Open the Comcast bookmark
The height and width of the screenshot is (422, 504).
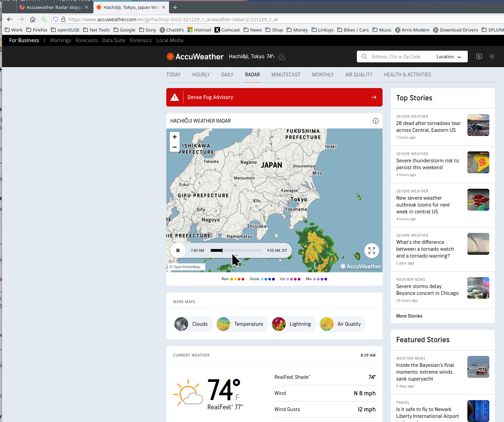tap(227, 30)
